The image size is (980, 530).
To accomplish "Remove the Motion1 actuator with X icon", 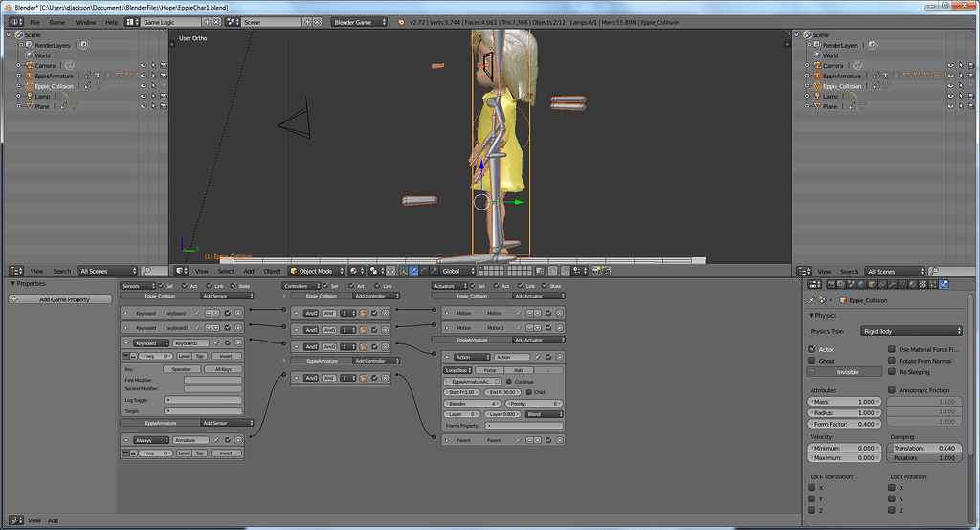I will pos(559,328).
